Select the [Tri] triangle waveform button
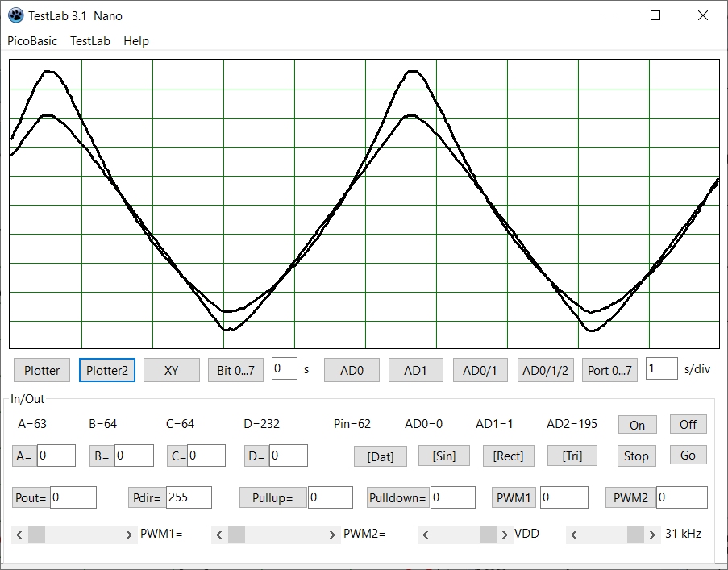This screenshot has height=570, width=728. click(x=572, y=456)
